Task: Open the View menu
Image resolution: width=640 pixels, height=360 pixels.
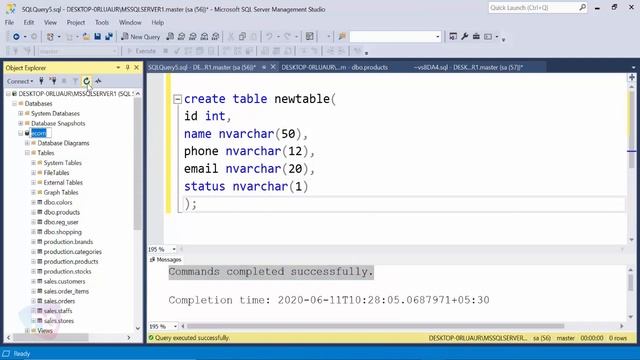Action: click(x=50, y=22)
